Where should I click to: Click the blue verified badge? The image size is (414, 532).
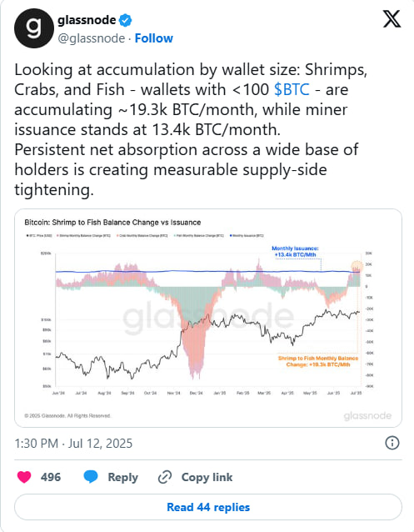click(126, 20)
